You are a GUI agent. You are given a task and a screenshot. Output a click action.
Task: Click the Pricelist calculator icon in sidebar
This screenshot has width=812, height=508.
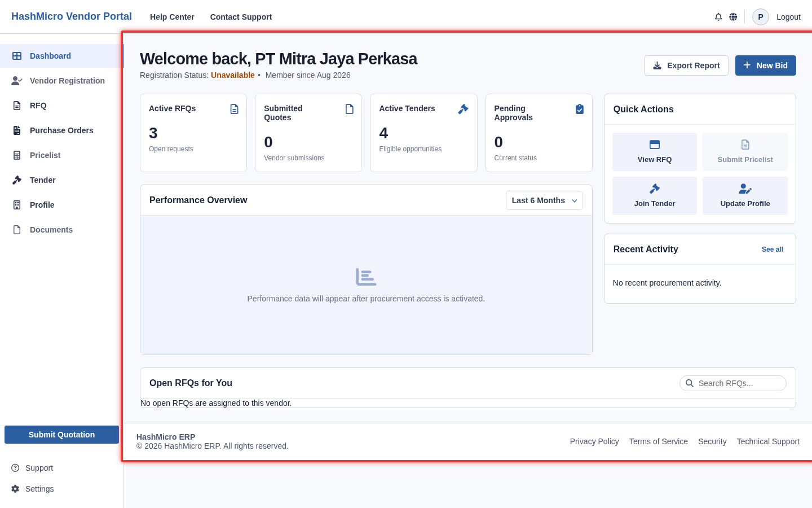click(x=17, y=155)
